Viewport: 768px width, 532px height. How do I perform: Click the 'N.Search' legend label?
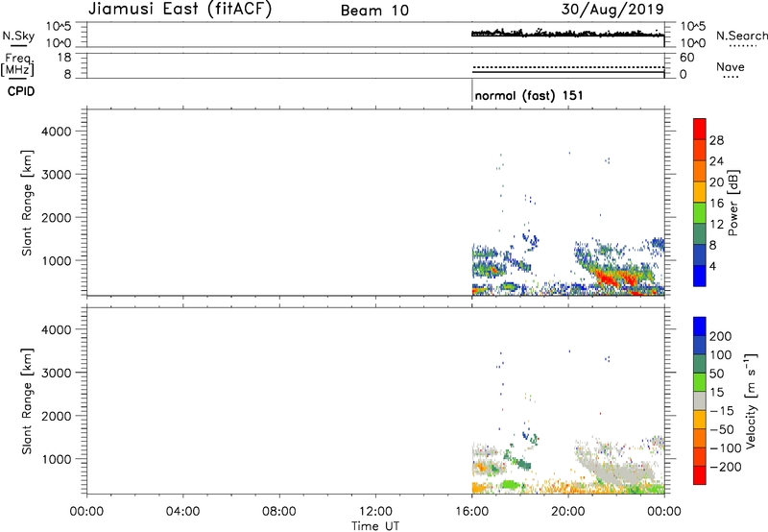click(x=741, y=36)
